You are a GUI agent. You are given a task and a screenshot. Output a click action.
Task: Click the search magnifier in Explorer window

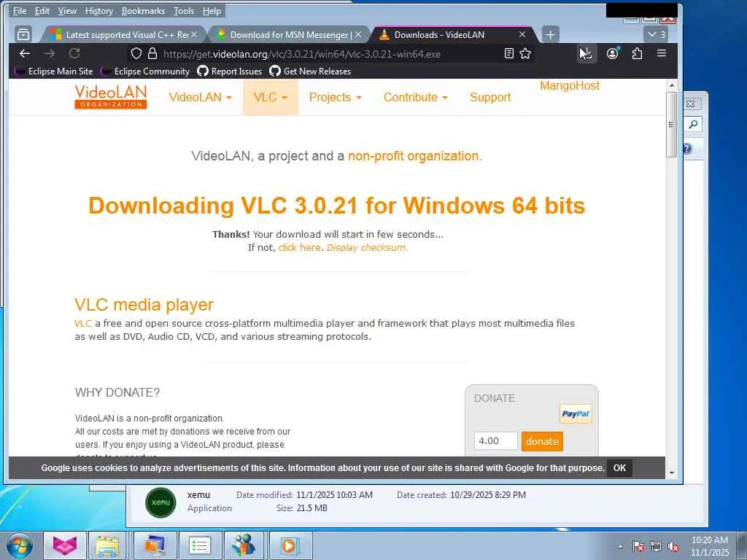click(693, 124)
